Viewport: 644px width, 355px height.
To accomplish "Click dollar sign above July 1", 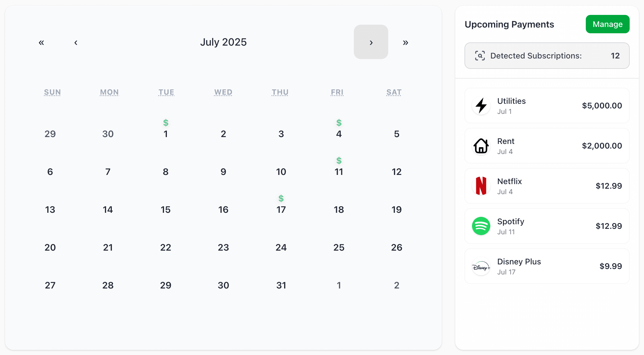I will coord(166,123).
